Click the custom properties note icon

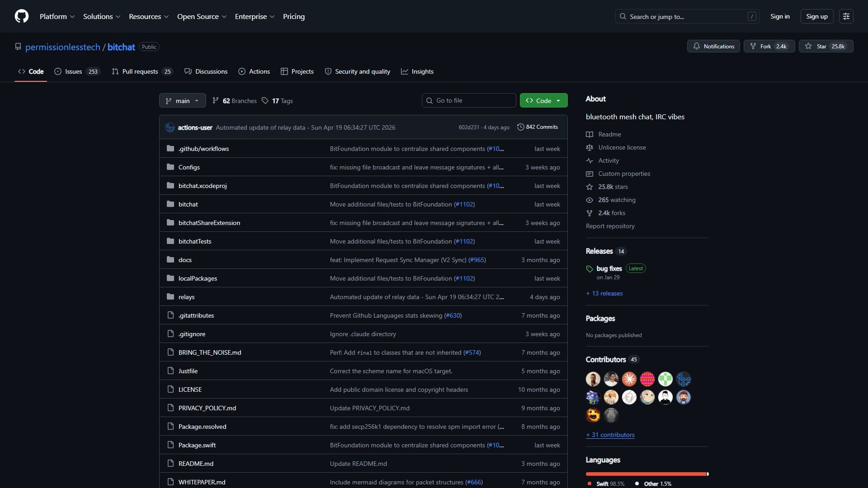[x=590, y=174]
